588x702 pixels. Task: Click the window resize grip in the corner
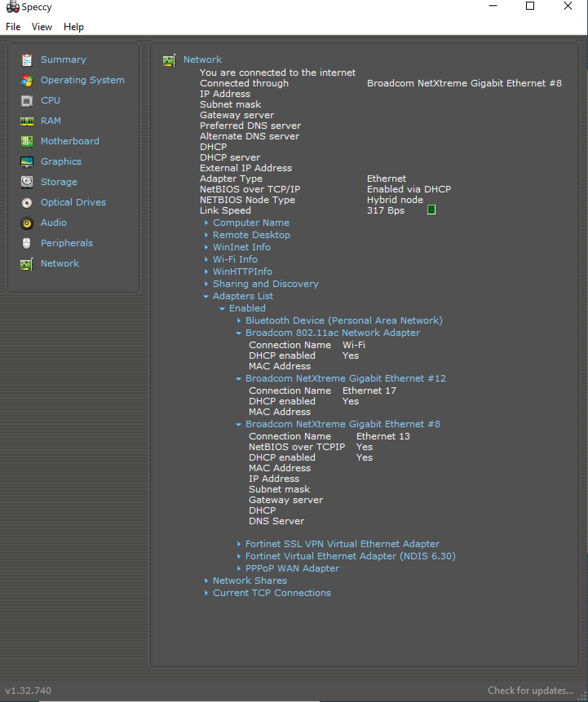(x=583, y=697)
